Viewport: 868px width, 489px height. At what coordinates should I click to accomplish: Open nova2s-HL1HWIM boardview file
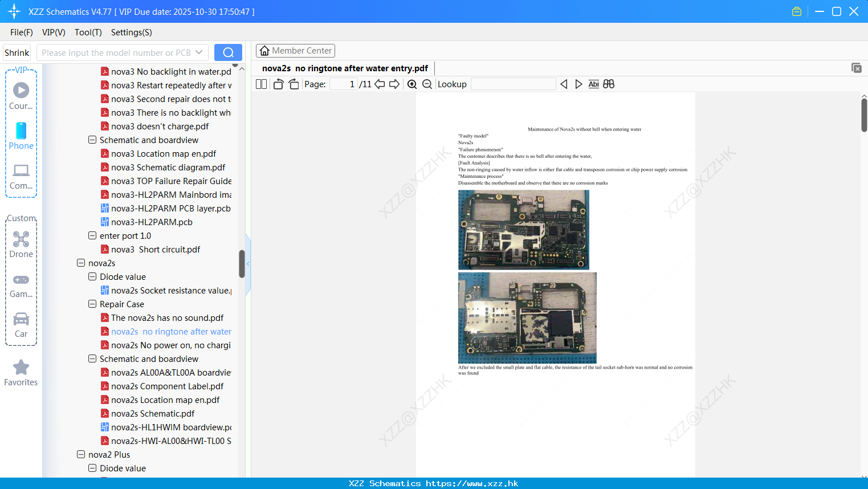coord(166,427)
